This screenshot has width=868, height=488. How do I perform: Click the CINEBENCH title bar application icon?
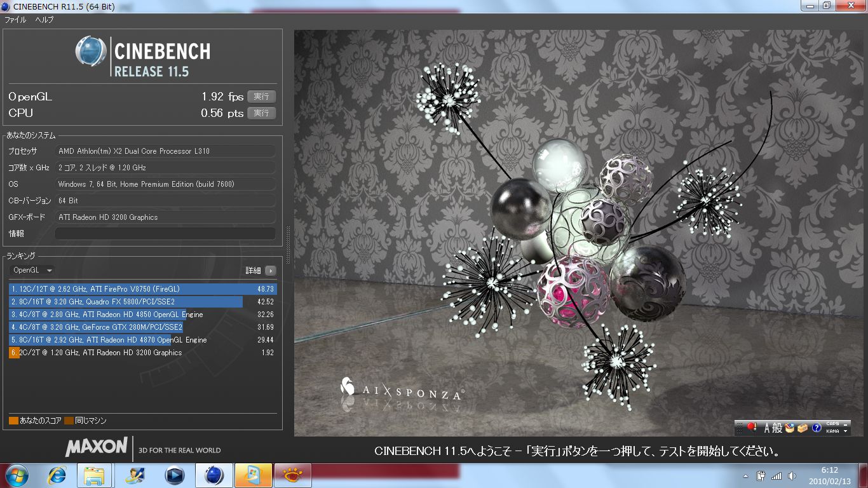click(x=6, y=6)
